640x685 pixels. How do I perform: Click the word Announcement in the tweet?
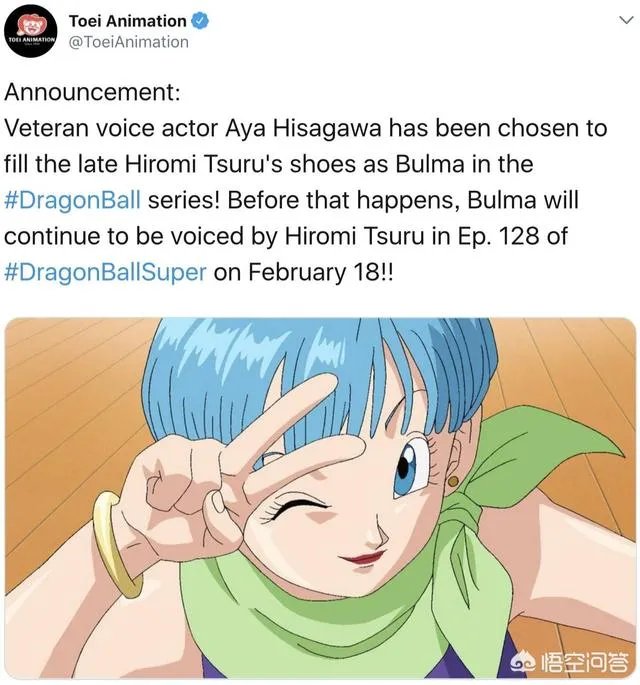pos(92,92)
